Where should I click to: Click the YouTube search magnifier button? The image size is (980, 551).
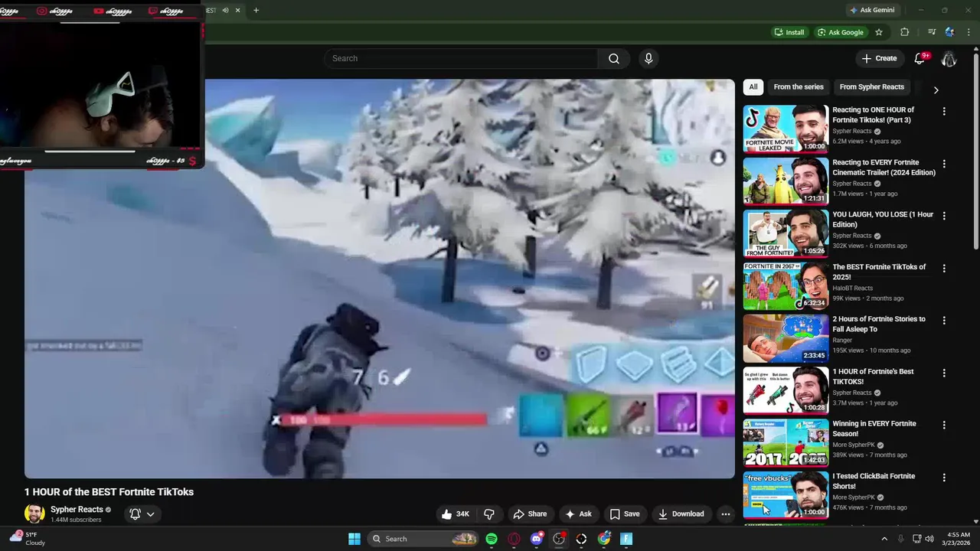614,58
